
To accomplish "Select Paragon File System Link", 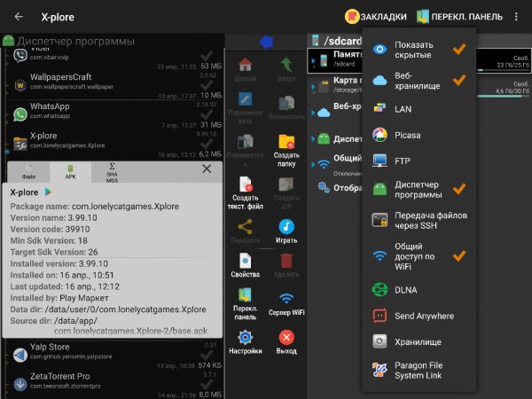I will click(x=419, y=370).
